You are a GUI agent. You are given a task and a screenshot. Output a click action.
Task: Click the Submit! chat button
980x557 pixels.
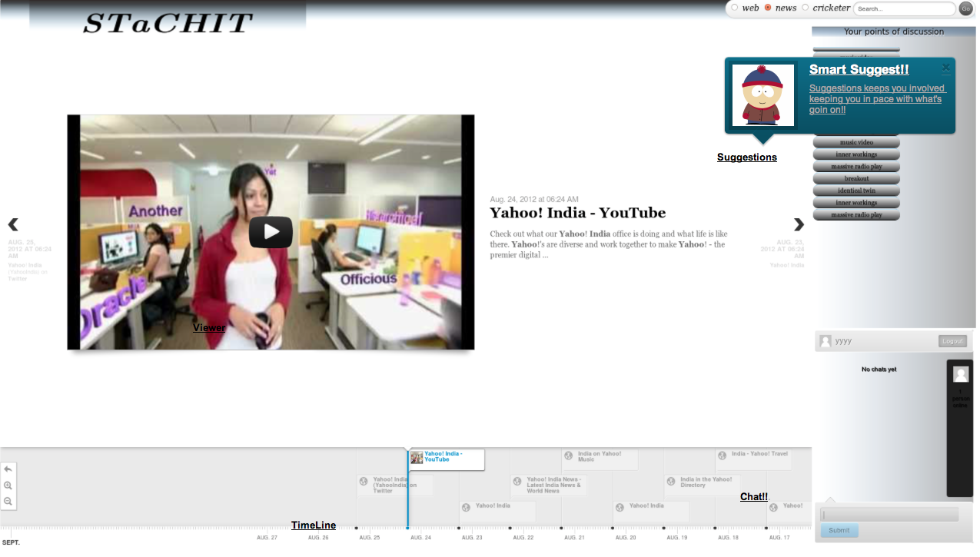tap(839, 530)
